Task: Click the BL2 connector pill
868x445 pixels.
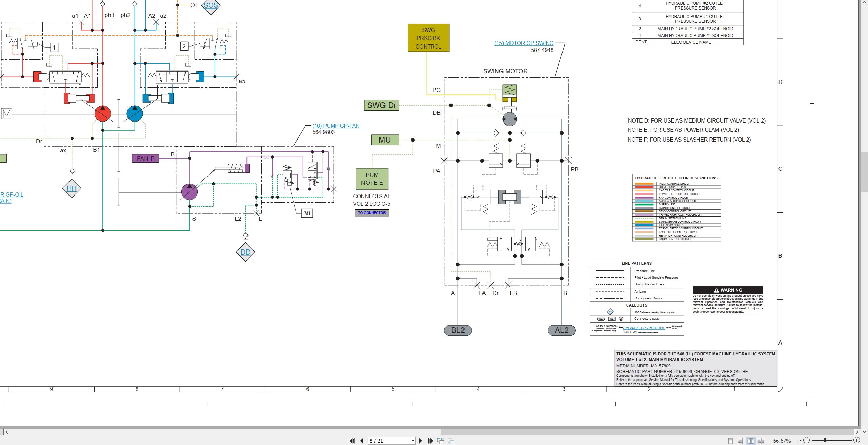Action: (x=458, y=330)
